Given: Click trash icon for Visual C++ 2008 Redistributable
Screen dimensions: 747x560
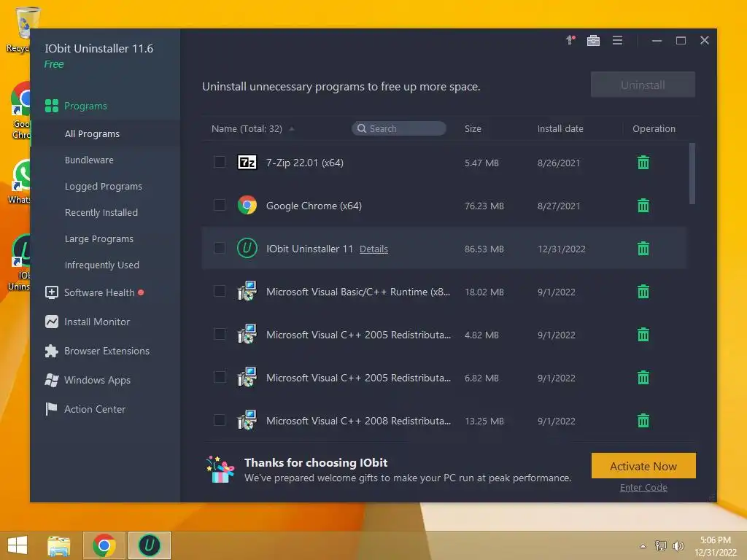Looking at the screenshot, I should (x=643, y=420).
